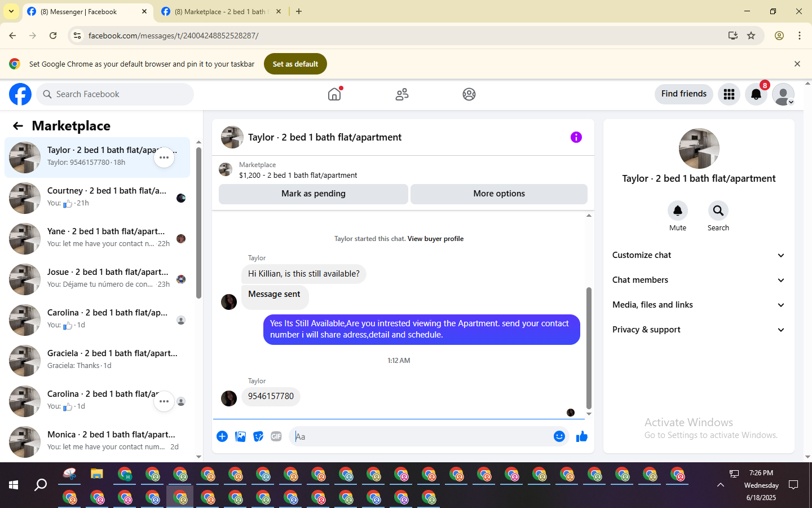
Task: Open View buyer profile link
Action: pyautogui.click(x=435, y=239)
